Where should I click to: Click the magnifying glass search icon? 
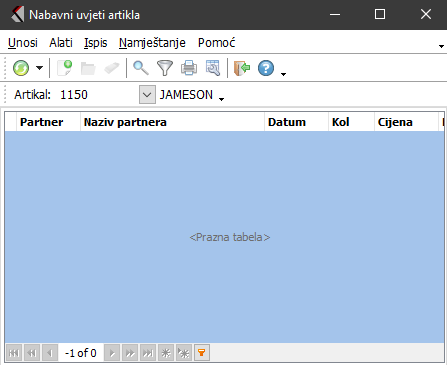point(141,68)
